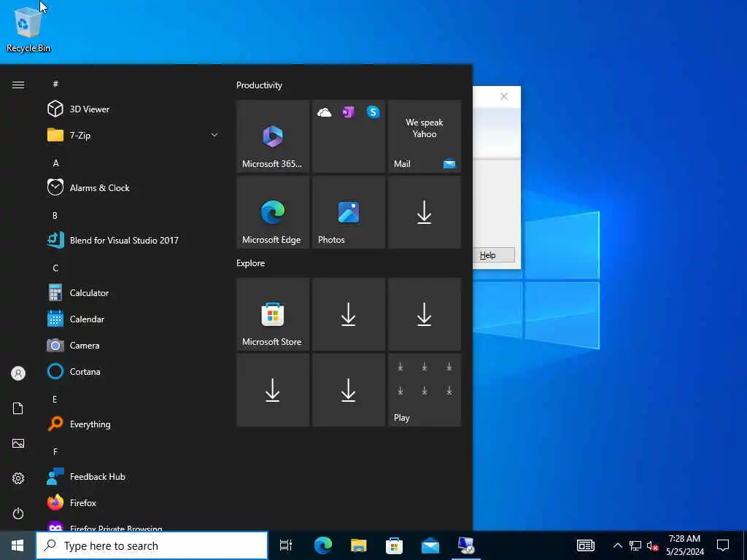This screenshot has width=747, height=560.
Task: Open the clock and date flyout
Action: pyautogui.click(x=684, y=545)
